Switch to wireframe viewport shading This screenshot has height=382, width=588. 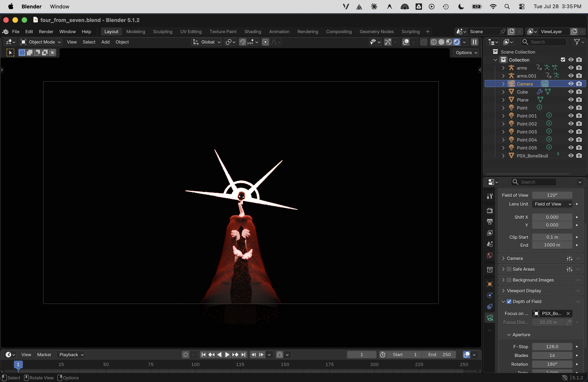(x=434, y=42)
